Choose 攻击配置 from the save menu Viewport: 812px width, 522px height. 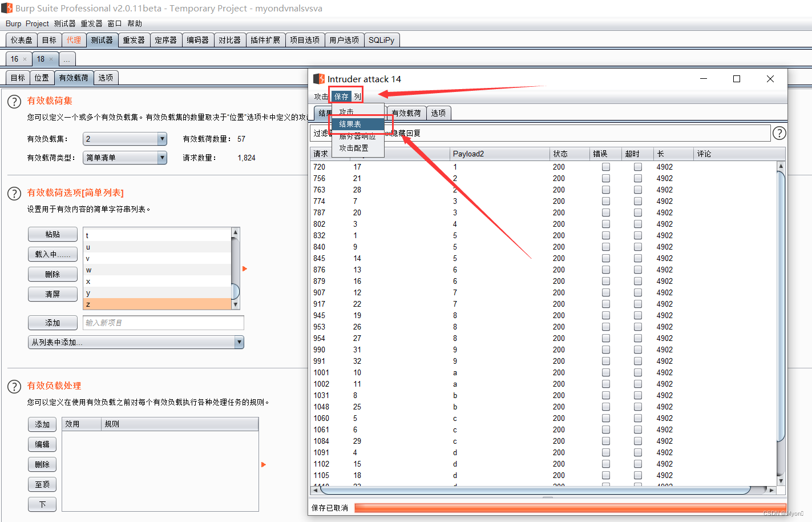click(x=358, y=148)
